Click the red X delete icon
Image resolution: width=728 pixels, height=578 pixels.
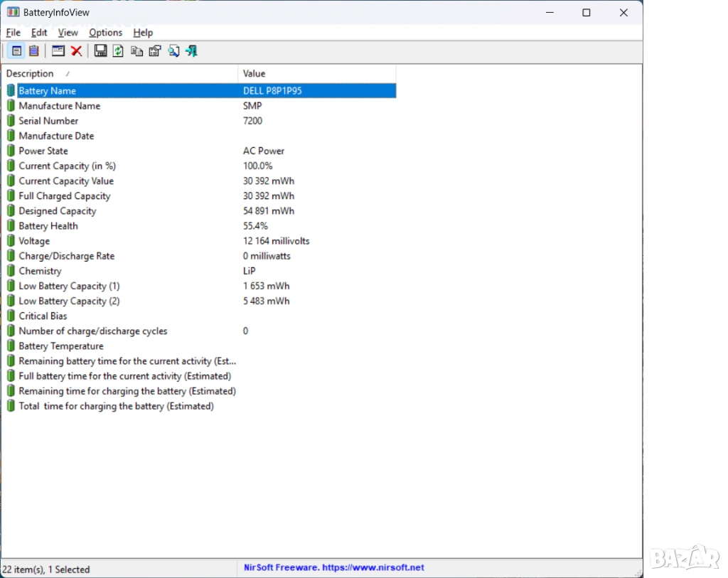(x=76, y=51)
